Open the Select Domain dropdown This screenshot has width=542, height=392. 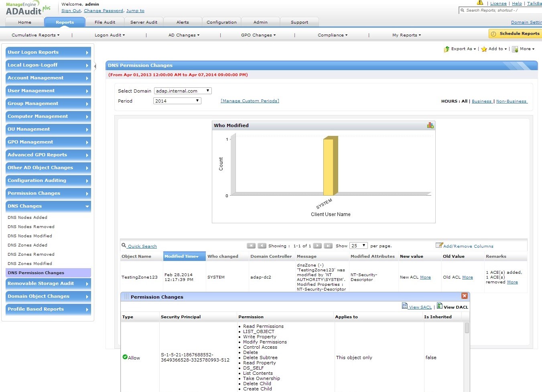[x=183, y=91]
